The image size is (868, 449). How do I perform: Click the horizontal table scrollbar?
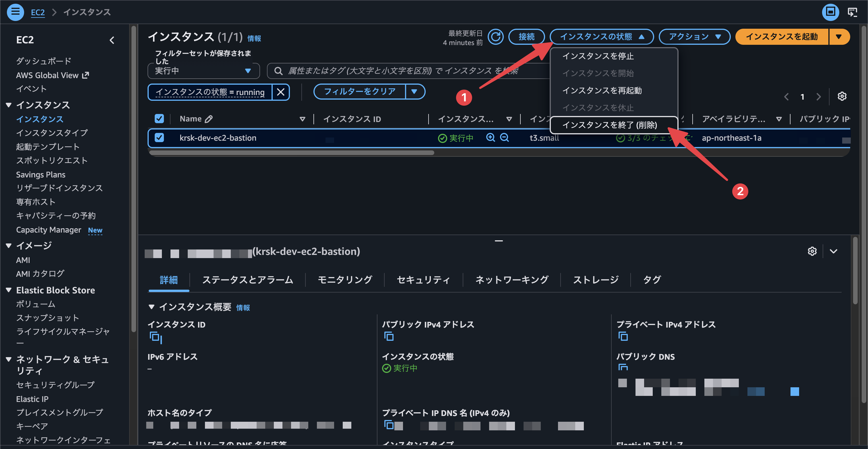292,153
